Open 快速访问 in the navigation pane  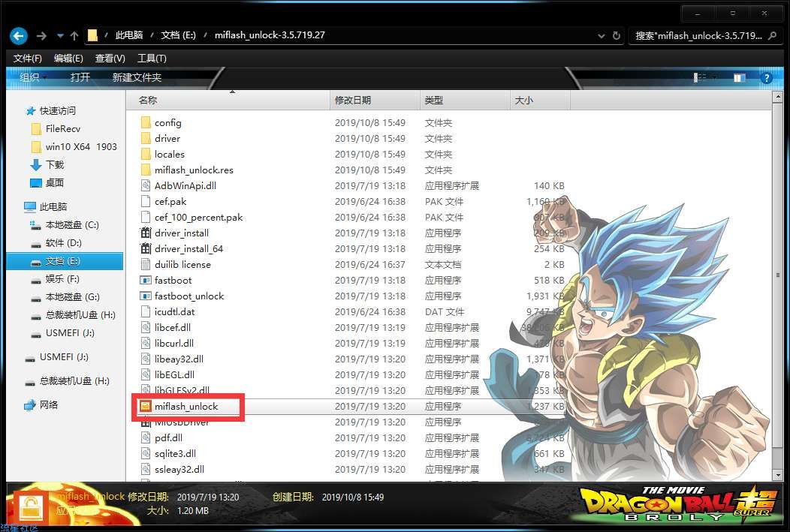(x=57, y=111)
